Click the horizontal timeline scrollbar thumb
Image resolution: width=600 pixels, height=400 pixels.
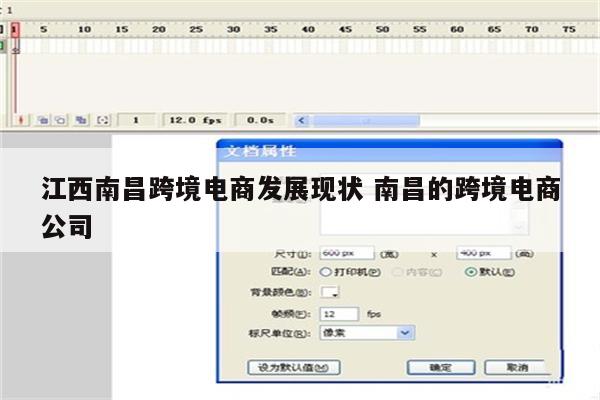[x=366, y=121]
